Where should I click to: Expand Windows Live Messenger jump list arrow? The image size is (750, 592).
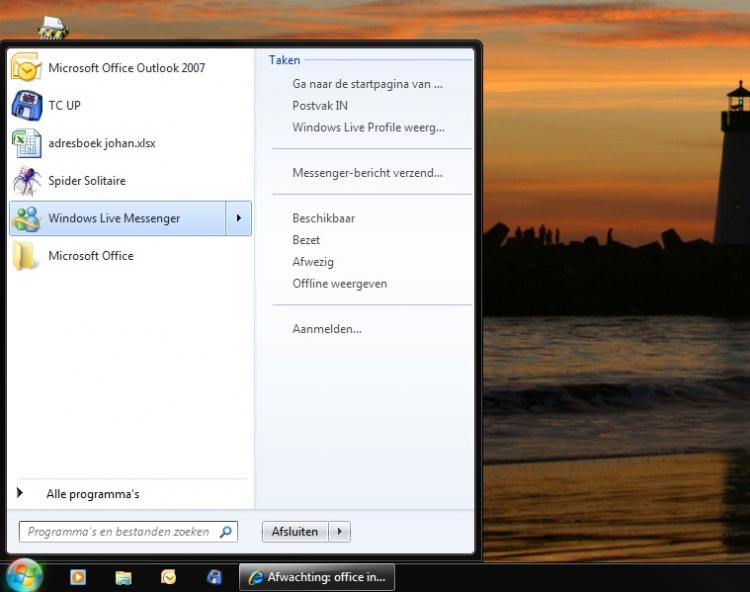[238, 218]
